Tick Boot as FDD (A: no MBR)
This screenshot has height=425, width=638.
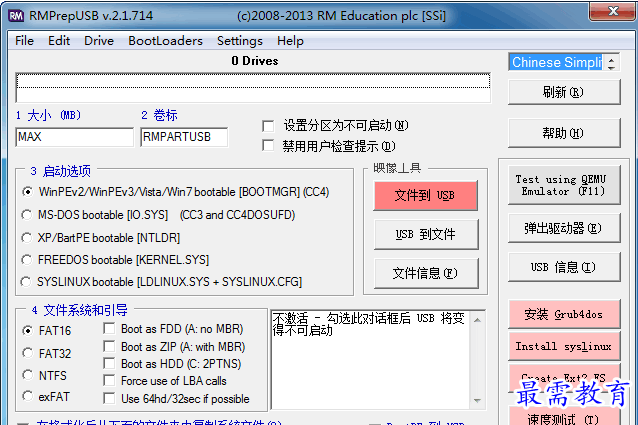tap(109, 328)
